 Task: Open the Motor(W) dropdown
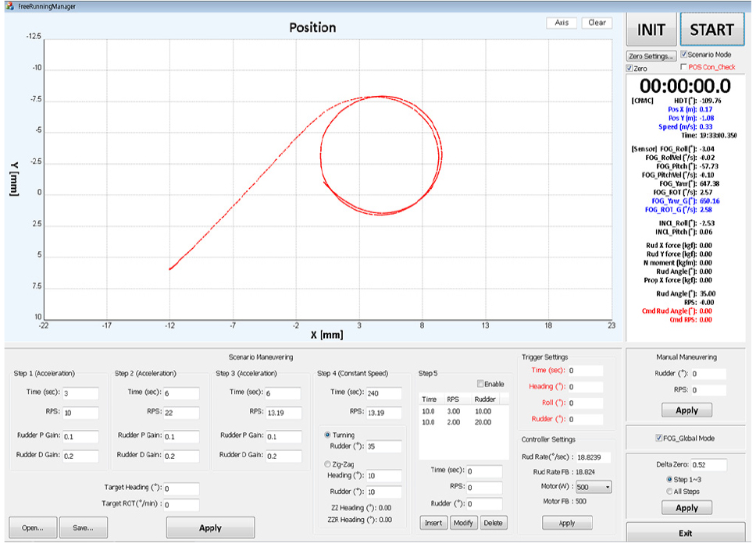(594, 487)
